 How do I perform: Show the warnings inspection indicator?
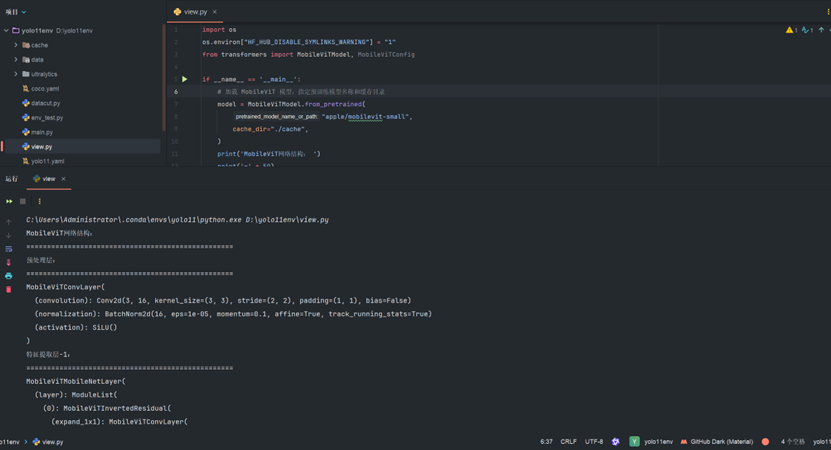tap(792, 30)
